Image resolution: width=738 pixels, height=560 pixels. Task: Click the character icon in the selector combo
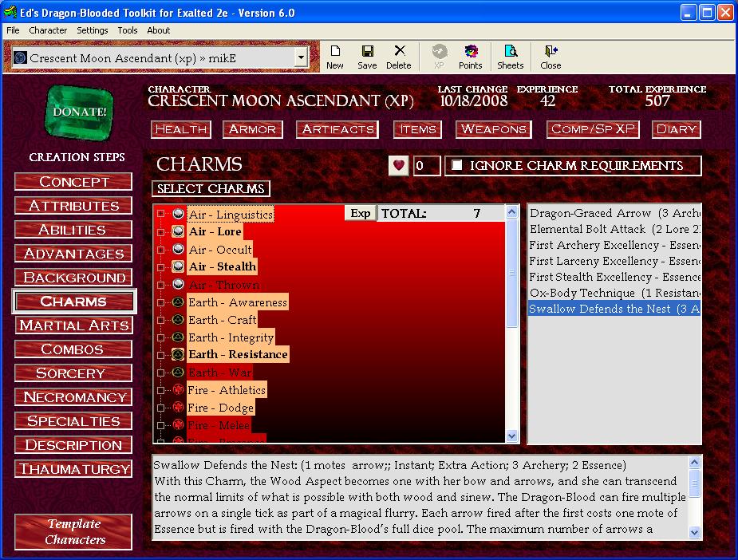20,58
